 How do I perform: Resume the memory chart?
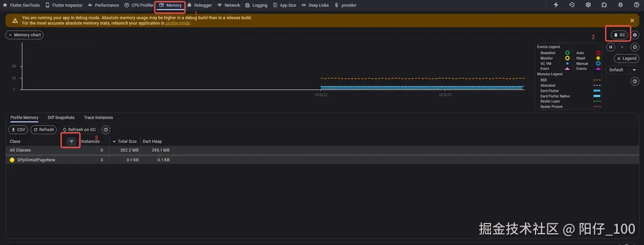tap(623, 47)
